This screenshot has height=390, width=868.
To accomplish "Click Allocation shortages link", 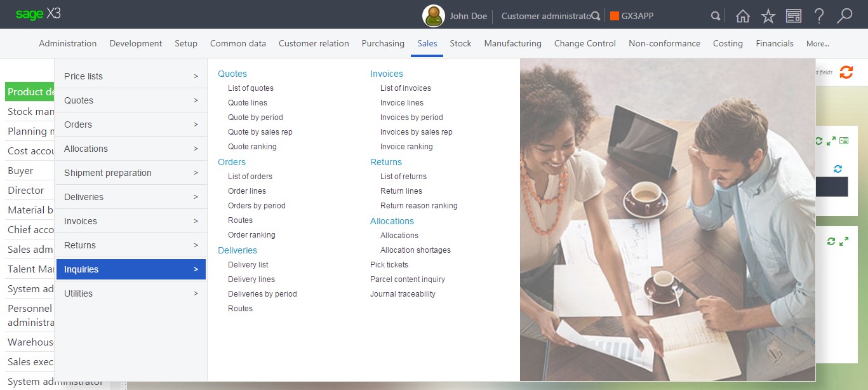I will point(415,250).
